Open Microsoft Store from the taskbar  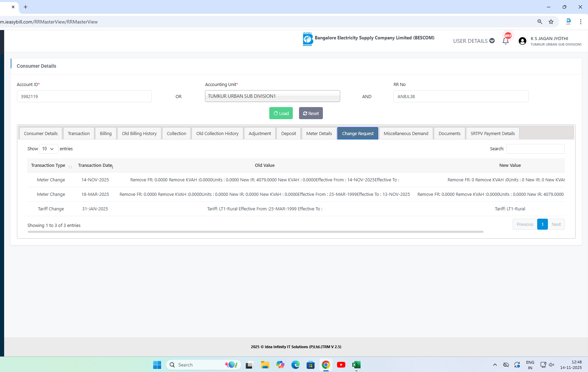coord(311,365)
